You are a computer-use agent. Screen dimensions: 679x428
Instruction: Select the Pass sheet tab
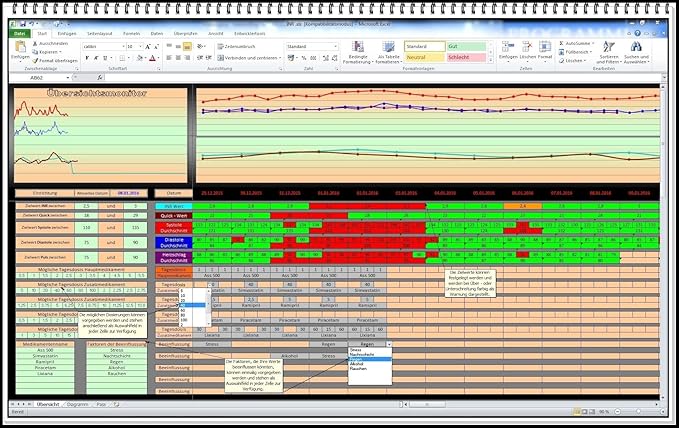point(100,403)
